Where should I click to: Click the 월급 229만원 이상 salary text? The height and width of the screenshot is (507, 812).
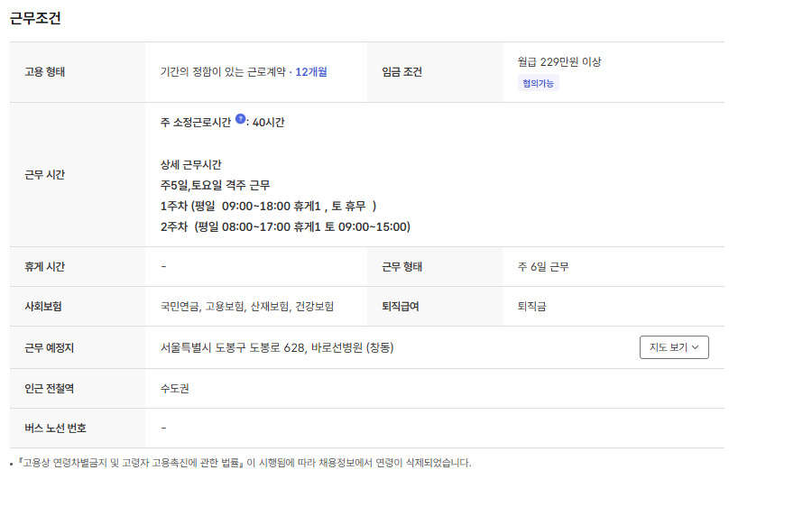(x=559, y=61)
